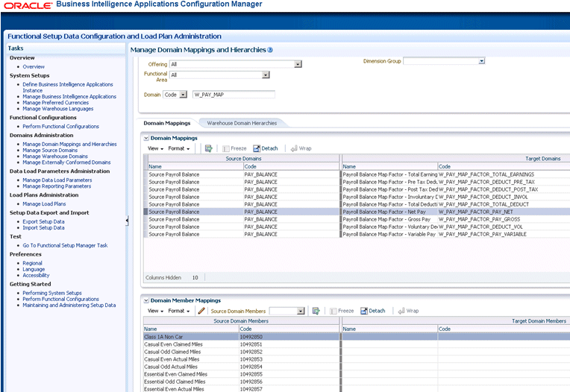This screenshot has height=392, width=570.
Task: Collapse the Tasks pane using splitter arrow
Action: [127, 220]
